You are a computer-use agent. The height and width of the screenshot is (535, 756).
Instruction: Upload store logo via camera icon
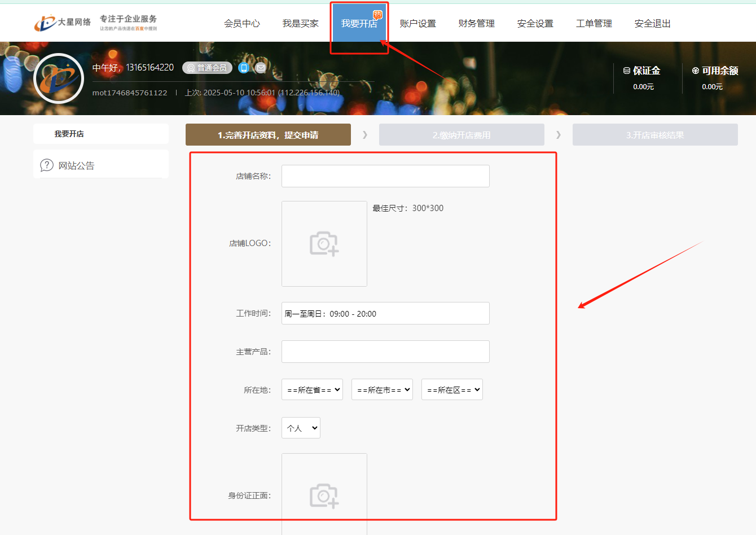click(324, 244)
